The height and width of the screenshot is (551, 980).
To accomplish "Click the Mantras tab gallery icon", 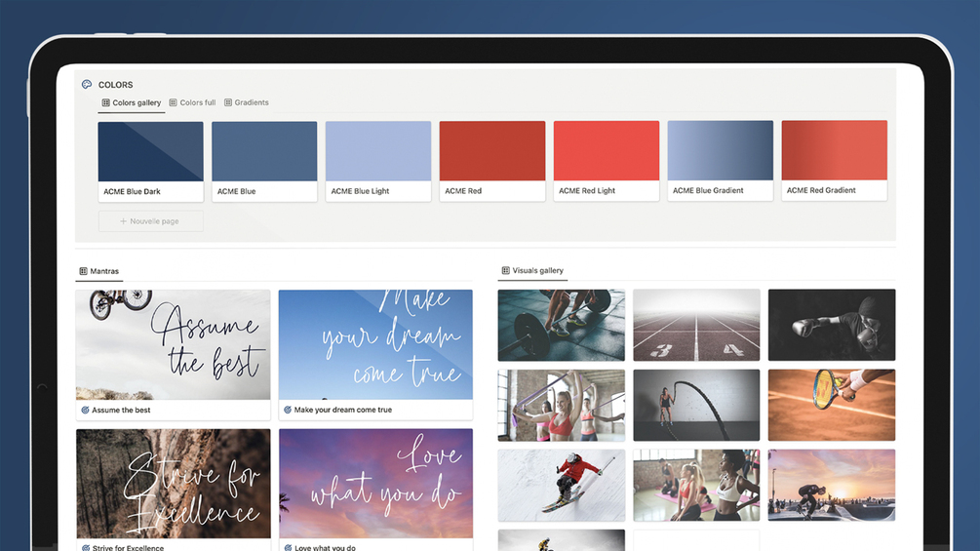I will coord(83,271).
